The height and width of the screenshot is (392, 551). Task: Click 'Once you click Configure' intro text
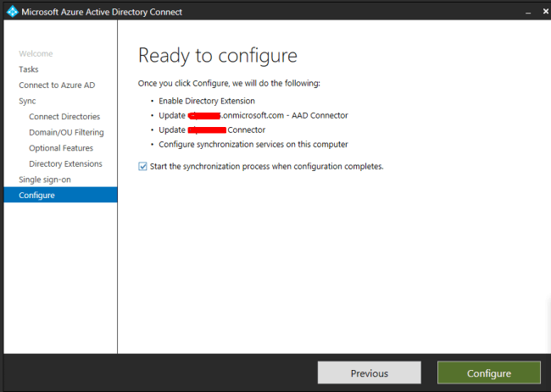point(229,84)
